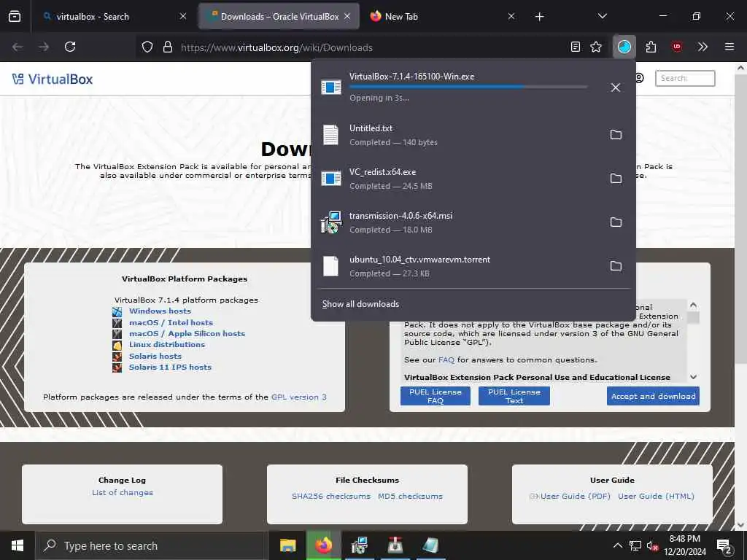
Task: Unmute volume speaker tray icon
Action: (652, 545)
